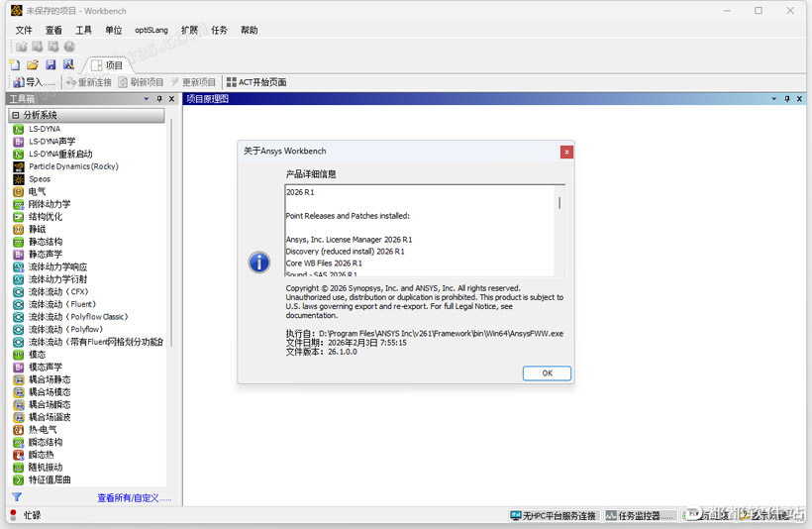Close the 项目原理图 panel
Image resolution: width=812 pixels, height=529 pixels.
799,98
